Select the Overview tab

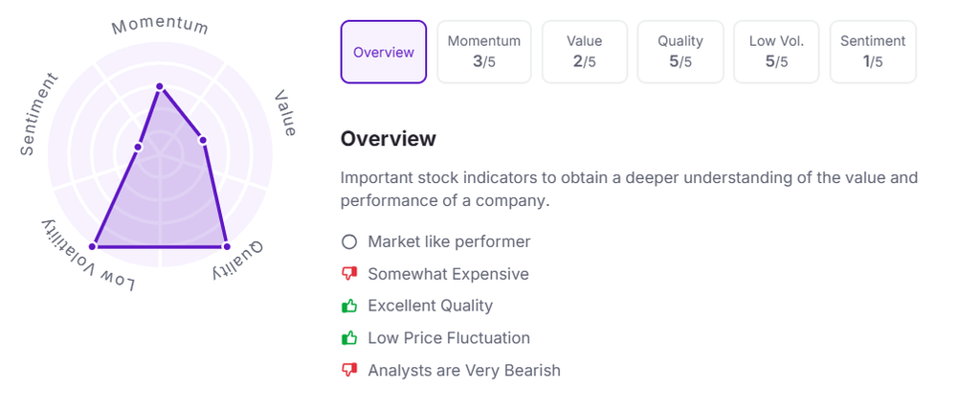[x=384, y=53]
